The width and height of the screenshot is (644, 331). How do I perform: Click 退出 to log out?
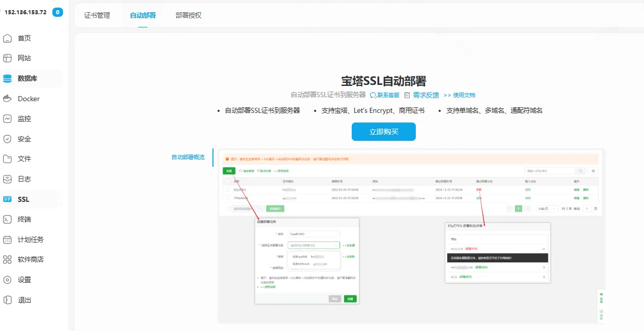[24, 300]
